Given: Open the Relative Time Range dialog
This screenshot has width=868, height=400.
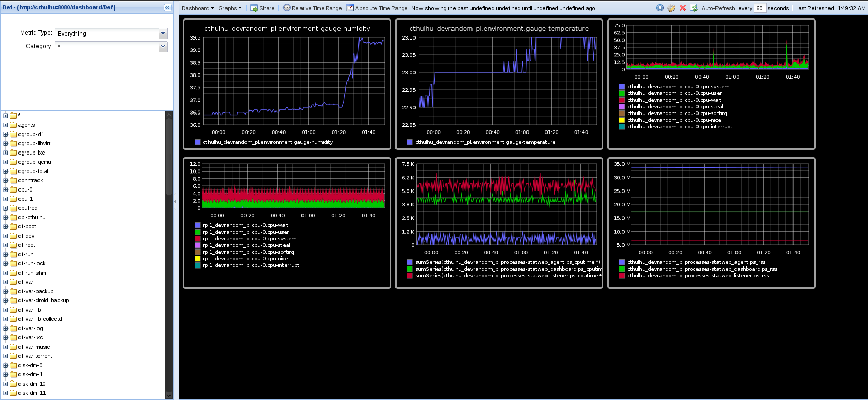Looking at the screenshot, I should click(x=312, y=8).
